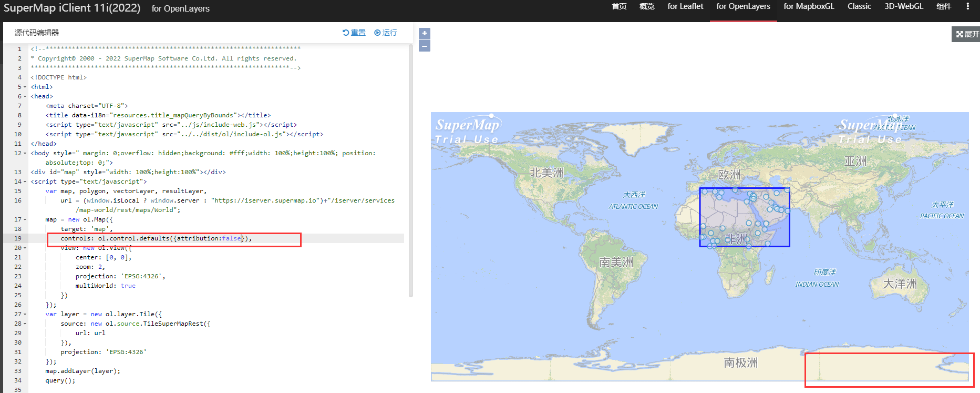Switch to the for MapboxGL tab
This screenshot has height=393, width=980.
[809, 6]
